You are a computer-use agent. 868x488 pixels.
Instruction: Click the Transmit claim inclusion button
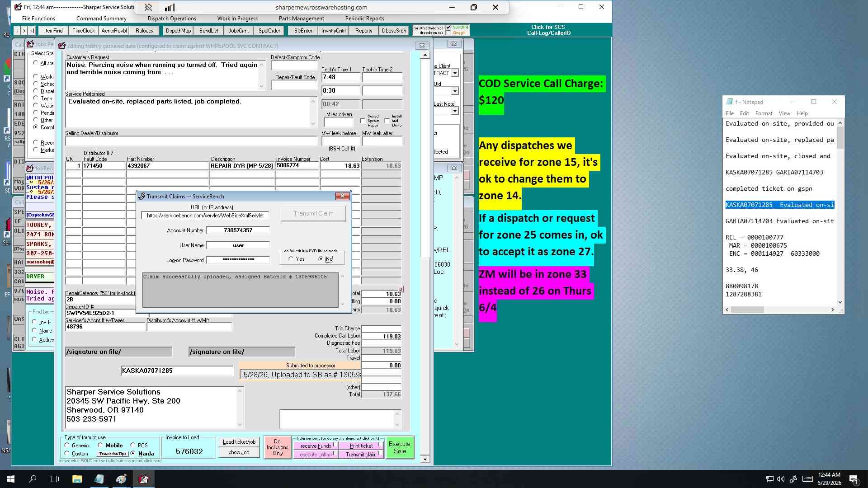[x=361, y=455]
